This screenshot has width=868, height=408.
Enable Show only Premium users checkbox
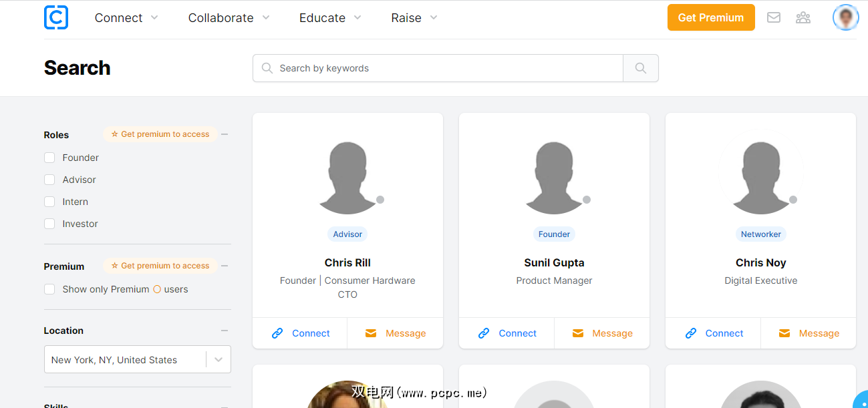[49, 289]
